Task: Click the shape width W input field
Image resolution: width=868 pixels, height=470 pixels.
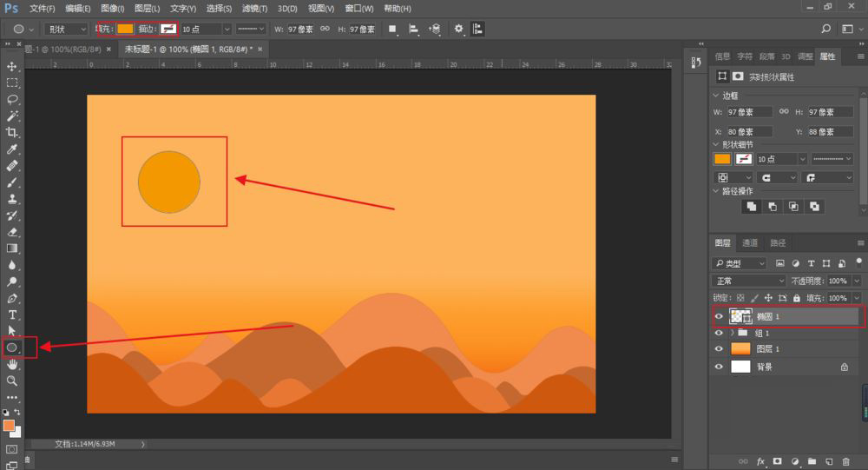Action: [299, 29]
